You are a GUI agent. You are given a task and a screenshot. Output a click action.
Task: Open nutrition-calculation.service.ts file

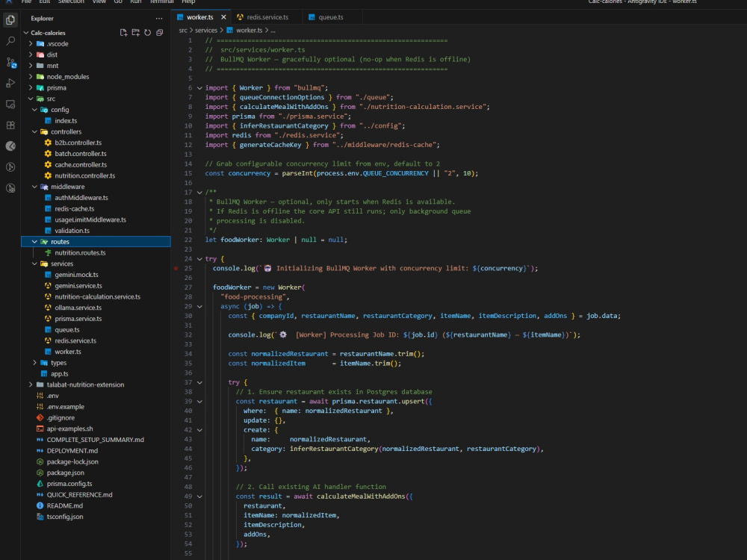pyautogui.click(x=96, y=296)
